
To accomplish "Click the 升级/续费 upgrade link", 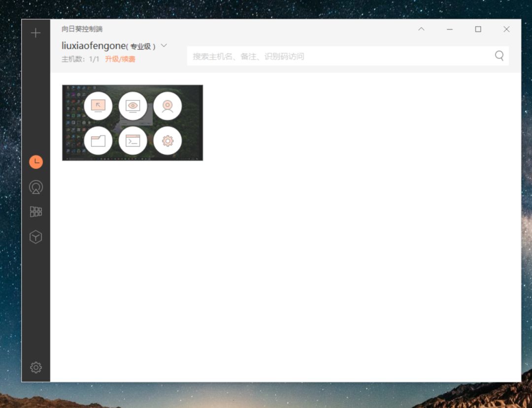I will tap(120, 59).
